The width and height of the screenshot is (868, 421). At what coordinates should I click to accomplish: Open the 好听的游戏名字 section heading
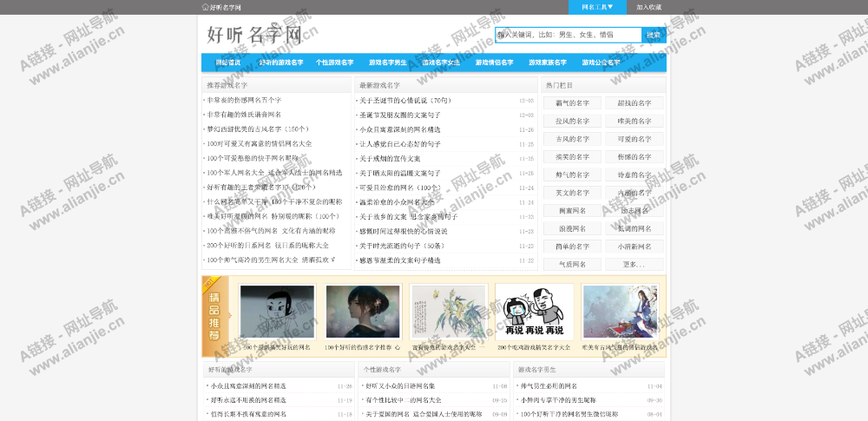(x=230, y=369)
